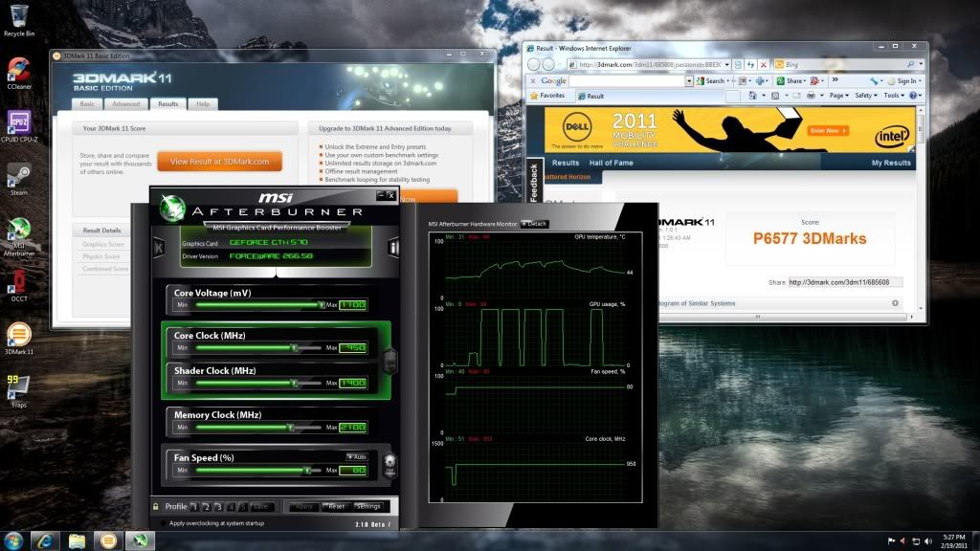Open the Bing search provider dropdown arrow
This screenshot has width=980, height=551.
click(921, 64)
